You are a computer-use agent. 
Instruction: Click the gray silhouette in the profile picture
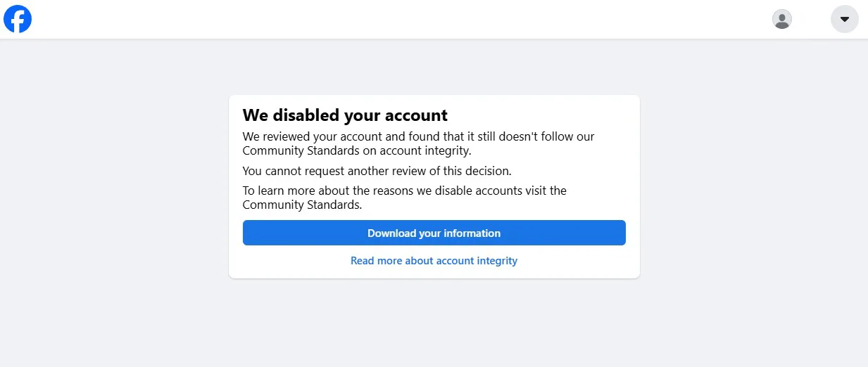(x=781, y=20)
